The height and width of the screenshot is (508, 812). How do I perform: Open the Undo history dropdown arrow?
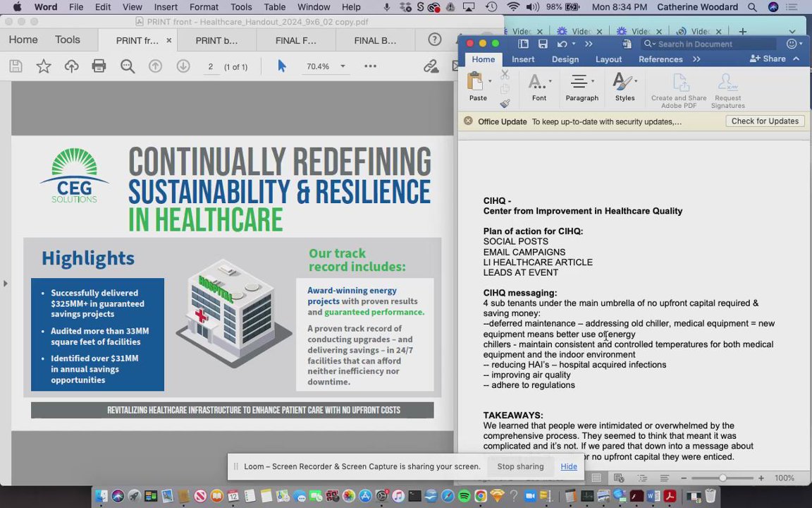(x=574, y=44)
